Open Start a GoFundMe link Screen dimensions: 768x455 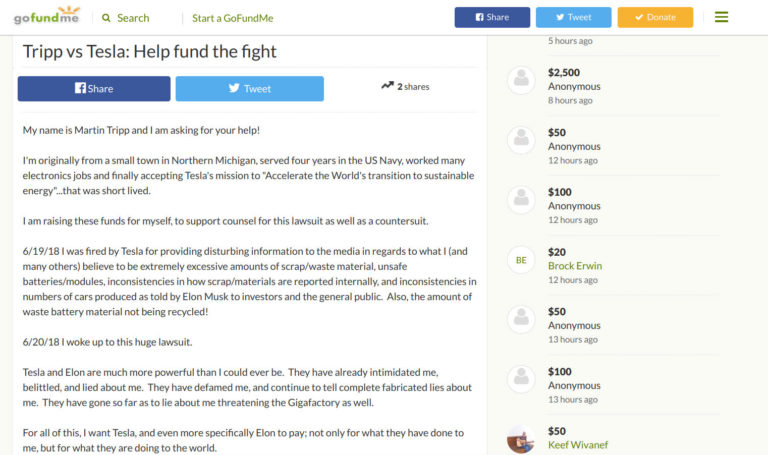coord(233,18)
